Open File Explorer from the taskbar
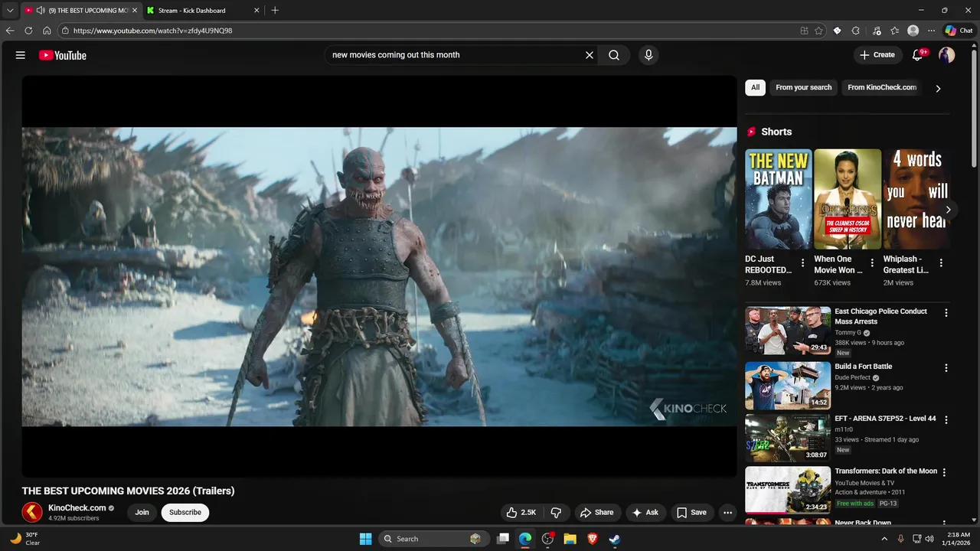 tap(570, 539)
